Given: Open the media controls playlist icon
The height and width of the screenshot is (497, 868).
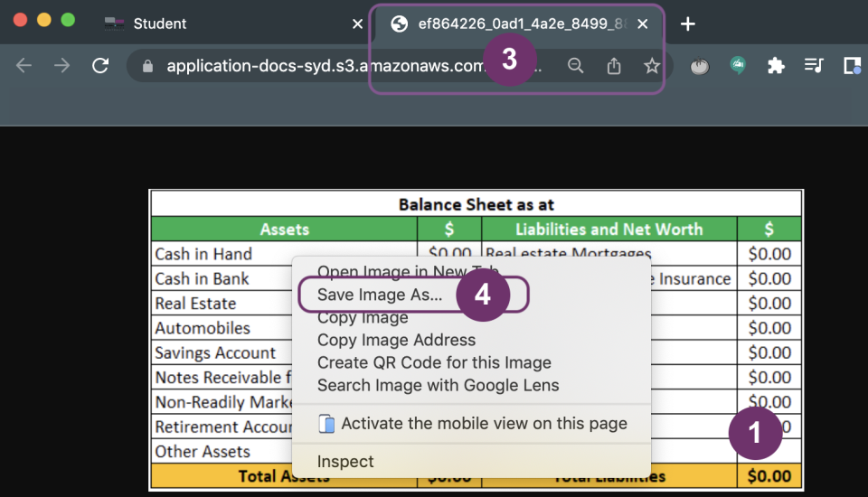Looking at the screenshot, I should 814,66.
